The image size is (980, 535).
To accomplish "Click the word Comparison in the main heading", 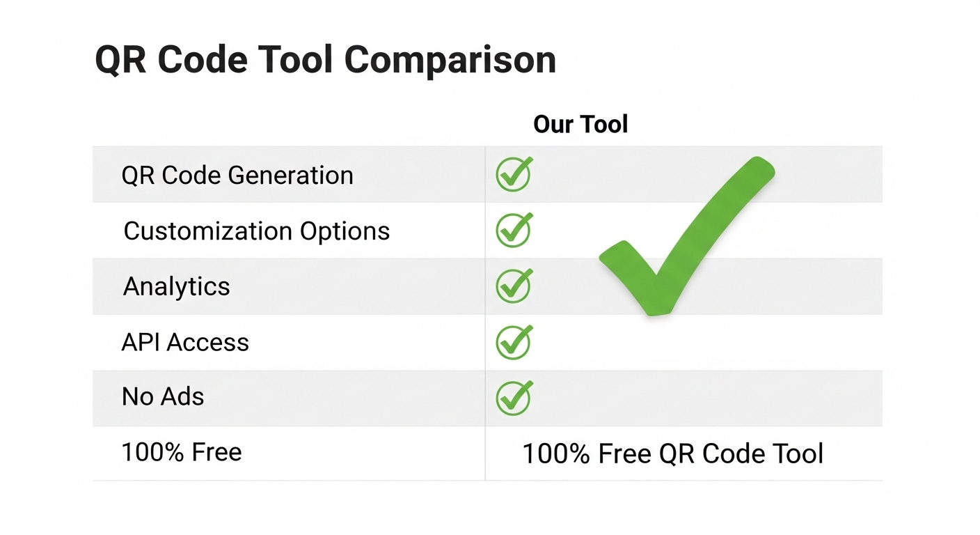I will click(450, 60).
